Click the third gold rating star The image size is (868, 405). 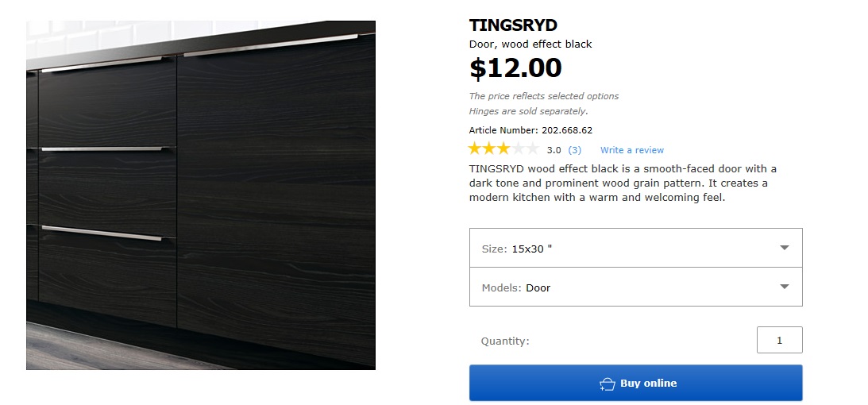[503, 148]
